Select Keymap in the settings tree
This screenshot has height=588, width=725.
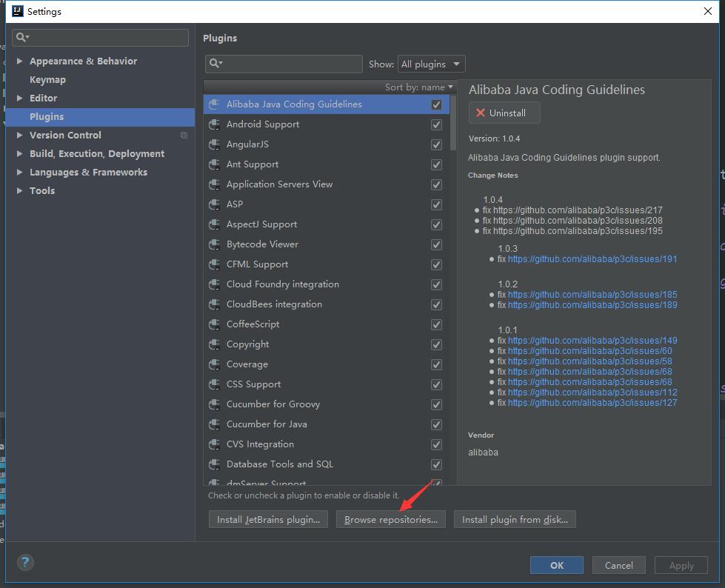tap(47, 79)
